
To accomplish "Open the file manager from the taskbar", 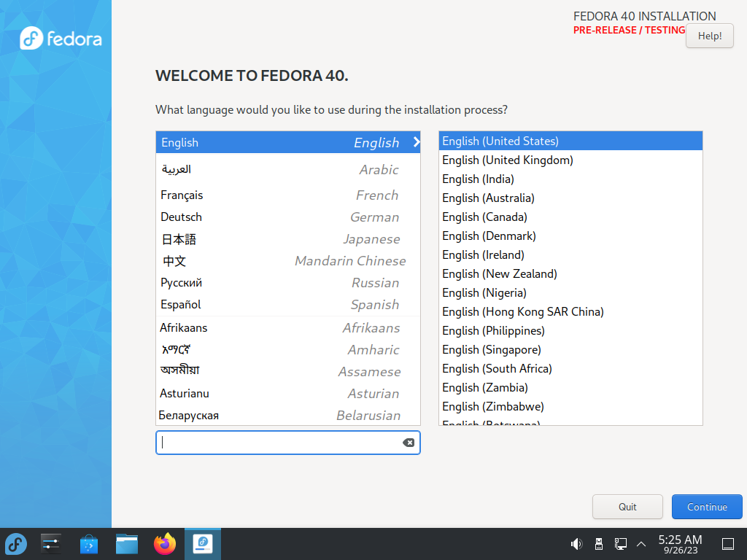I will (127, 544).
